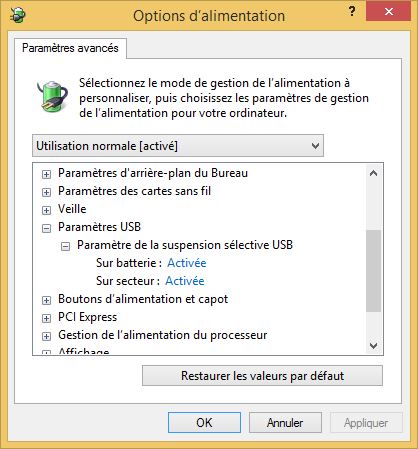418x449 pixels.
Task: Collapse the Paramètres USB node
Action: [x=46, y=228]
